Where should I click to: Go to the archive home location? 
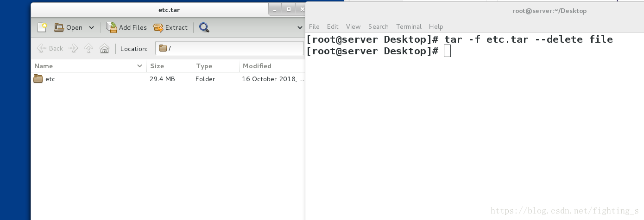point(105,48)
